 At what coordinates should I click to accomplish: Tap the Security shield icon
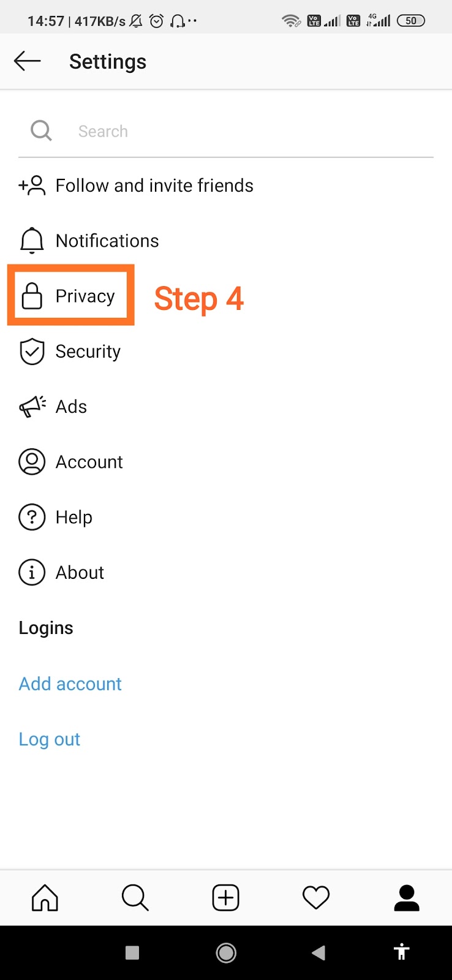[x=32, y=352]
